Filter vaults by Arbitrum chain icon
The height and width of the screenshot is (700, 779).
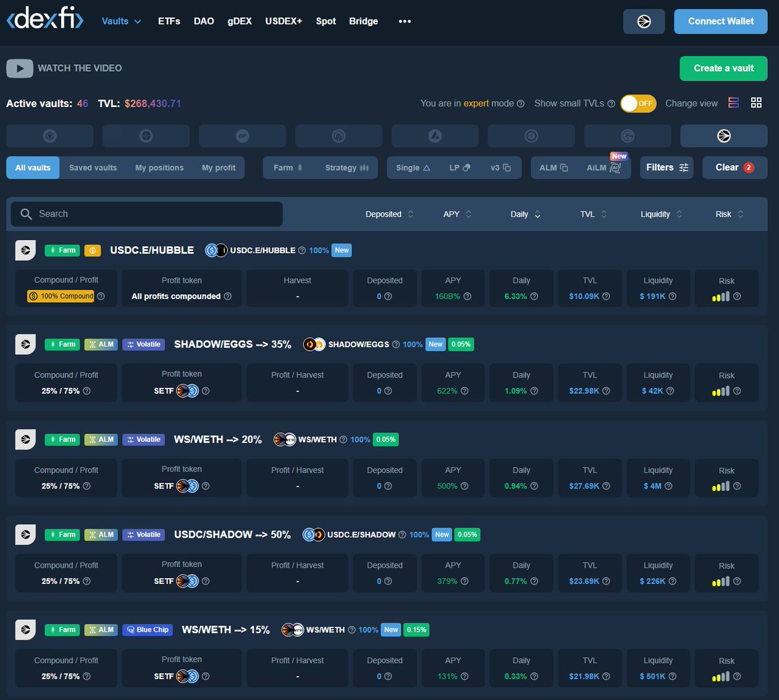click(339, 136)
